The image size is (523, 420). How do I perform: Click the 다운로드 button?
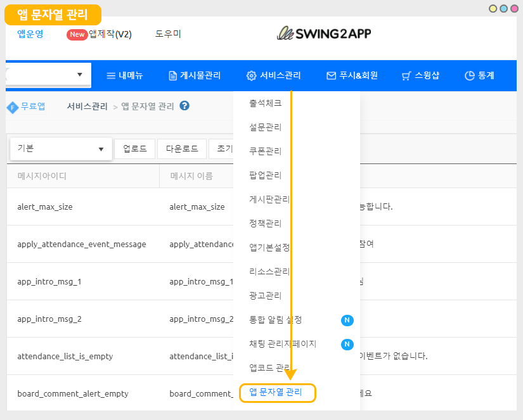pyautogui.click(x=182, y=149)
